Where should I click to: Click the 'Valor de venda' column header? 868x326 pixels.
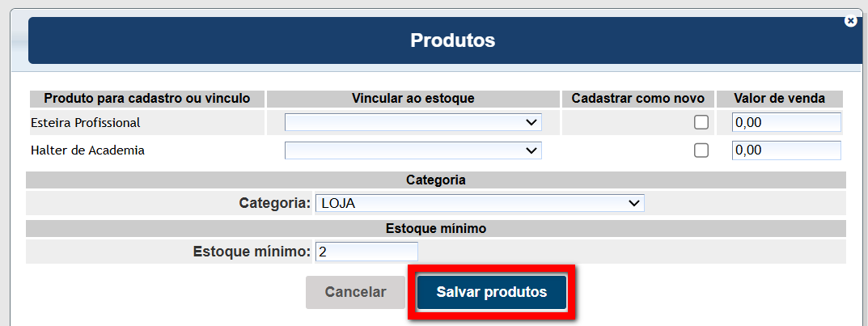click(779, 99)
